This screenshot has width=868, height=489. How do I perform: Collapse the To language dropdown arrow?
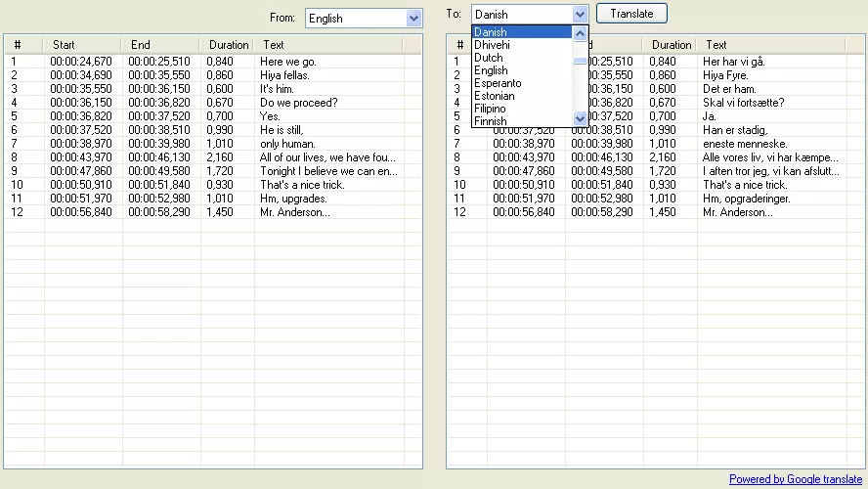(580, 15)
